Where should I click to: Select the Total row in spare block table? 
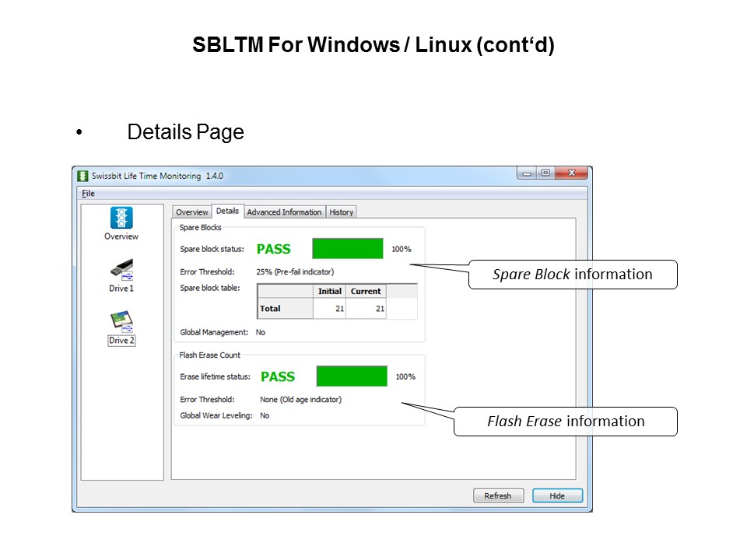(x=337, y=309)
